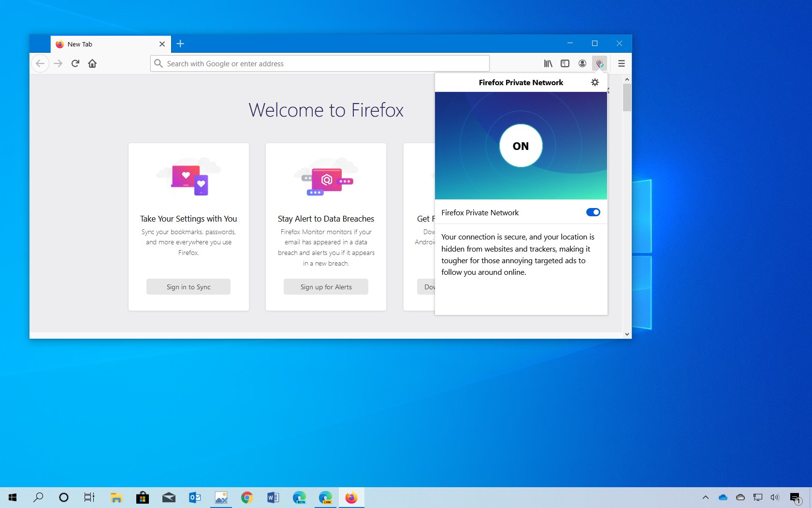Reload the current page
The height and width of the screenshot is (508, 812).
(75, 63)
